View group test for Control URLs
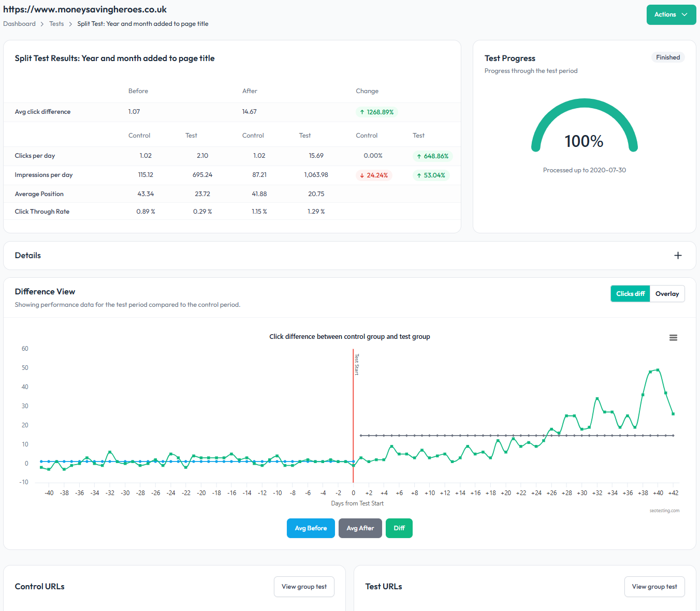The height and width of the screenshot is (611, 700). tap(304, 587)
